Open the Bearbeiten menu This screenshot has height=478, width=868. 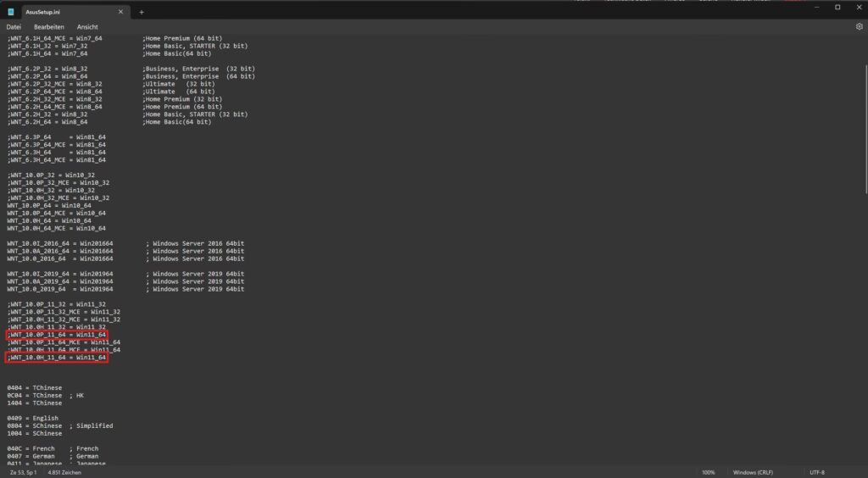(48, 27)
